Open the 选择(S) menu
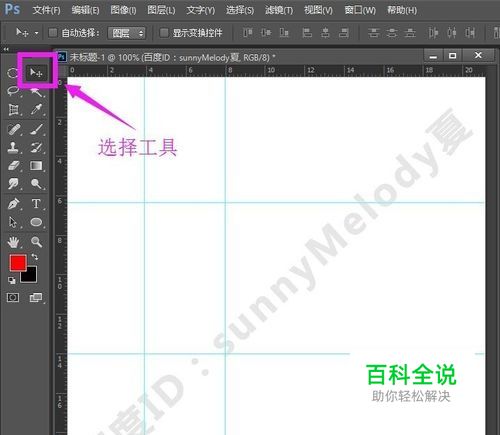 [x=240, y=10]
